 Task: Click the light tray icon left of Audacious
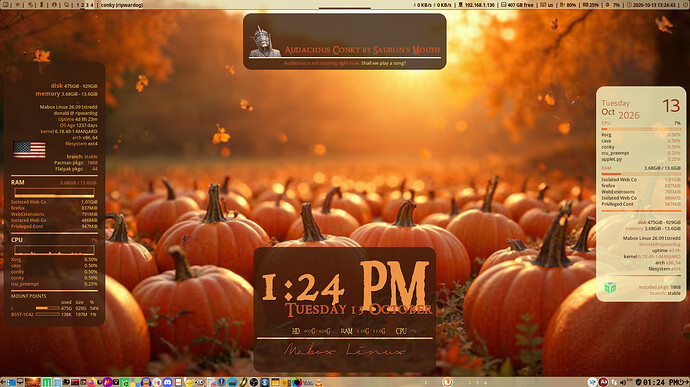(592, 382)
